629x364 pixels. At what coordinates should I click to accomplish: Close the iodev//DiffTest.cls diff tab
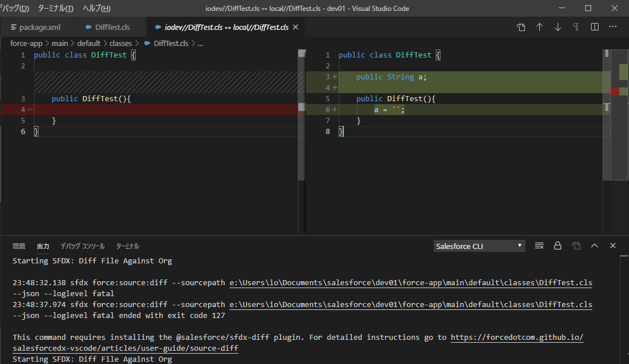click(x=296, y=27)
